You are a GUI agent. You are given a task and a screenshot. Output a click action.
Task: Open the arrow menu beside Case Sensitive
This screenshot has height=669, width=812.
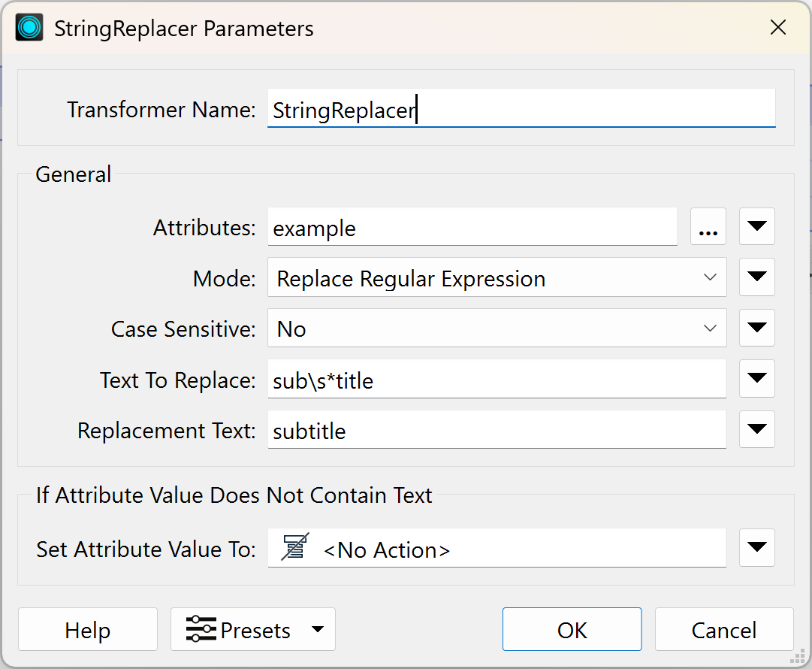pos(756,328)
